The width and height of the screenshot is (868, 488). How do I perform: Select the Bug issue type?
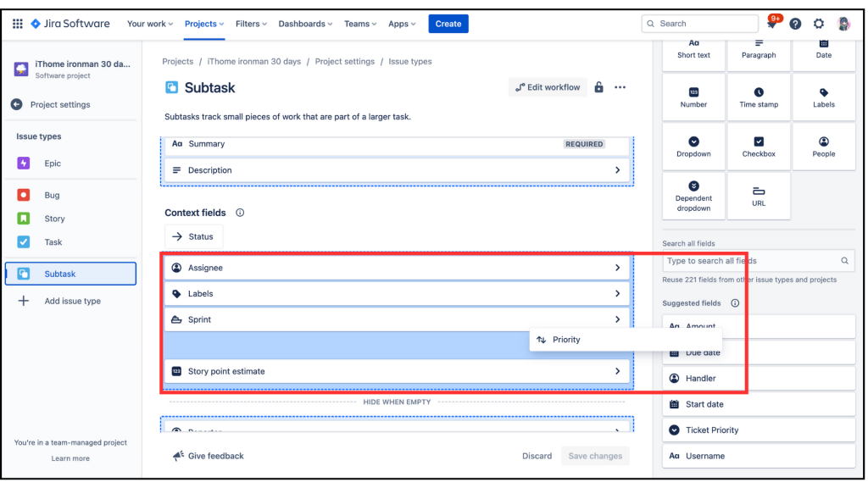[x=71, y=195]
